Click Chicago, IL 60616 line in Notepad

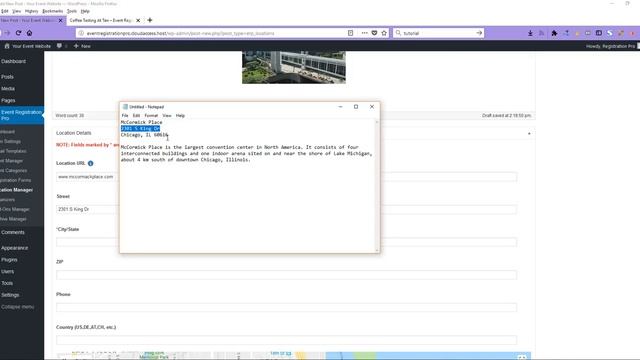click(x=144, y=135)
